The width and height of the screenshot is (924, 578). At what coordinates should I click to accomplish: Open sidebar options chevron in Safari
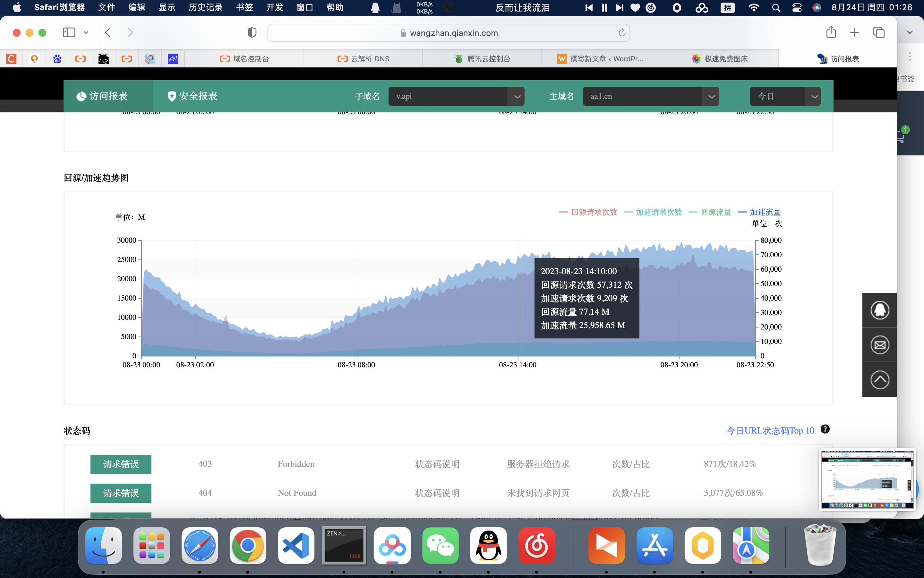[86, 32]
